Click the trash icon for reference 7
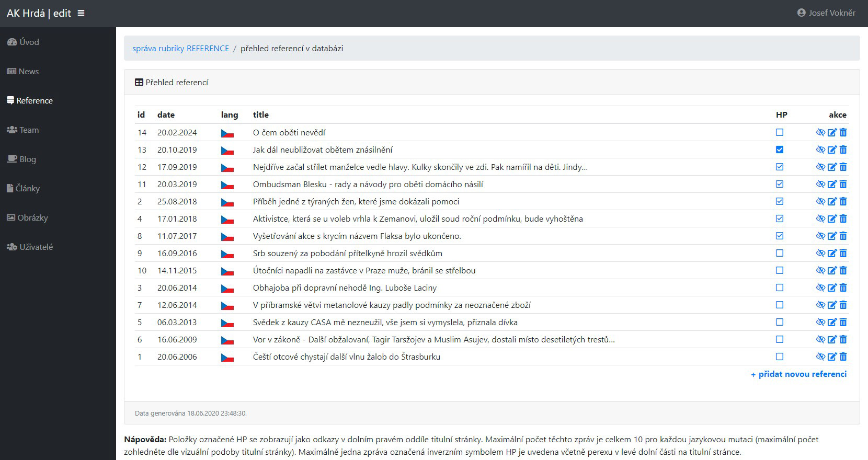868x460 pixels. tap(843, 305)
